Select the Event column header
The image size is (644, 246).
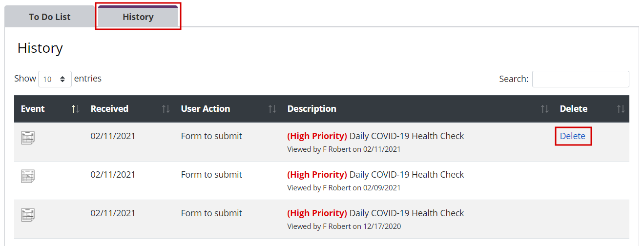point(33,109)
